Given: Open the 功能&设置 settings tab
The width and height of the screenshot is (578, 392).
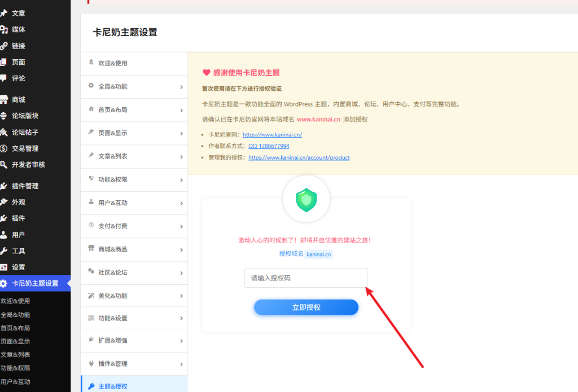Looking at the screenshot, I should tap(134, 318).
